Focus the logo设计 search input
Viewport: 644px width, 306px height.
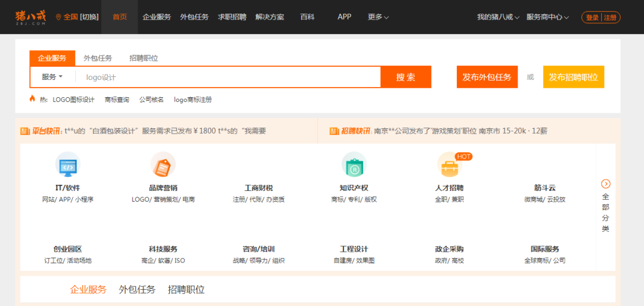click(228, 77)
